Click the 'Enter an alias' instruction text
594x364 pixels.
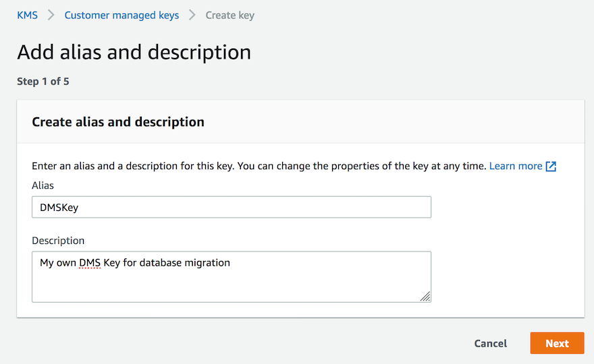(x=259, y=166)
